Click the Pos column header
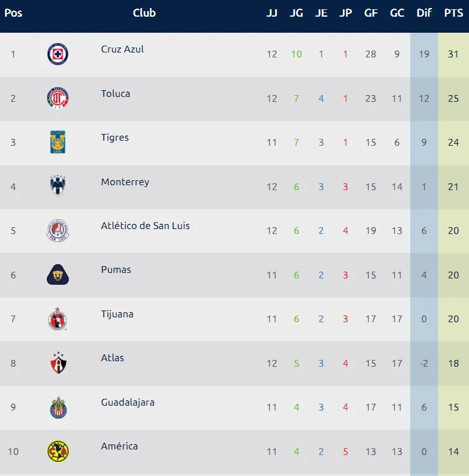469x476 pixels. point(13,14)
